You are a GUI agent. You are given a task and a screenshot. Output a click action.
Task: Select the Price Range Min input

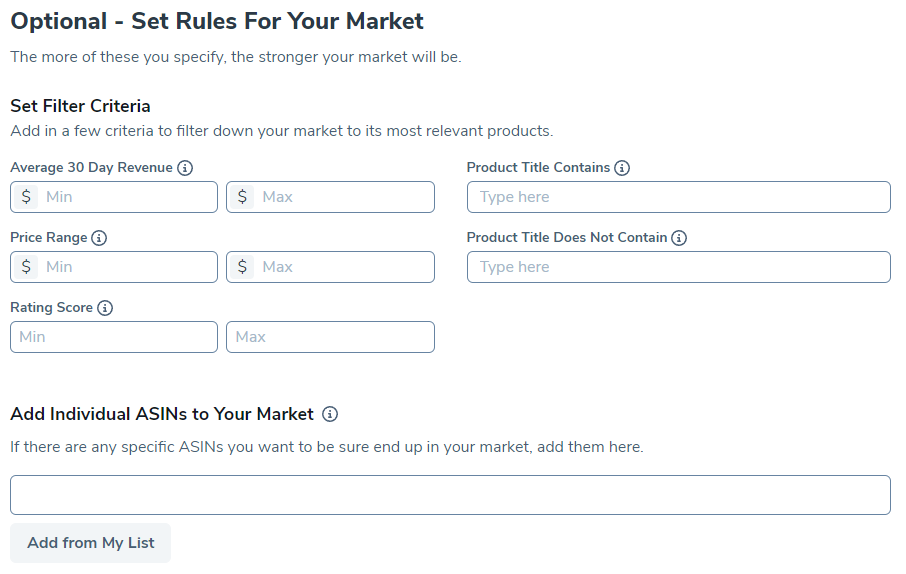click(x=127, y=267)
